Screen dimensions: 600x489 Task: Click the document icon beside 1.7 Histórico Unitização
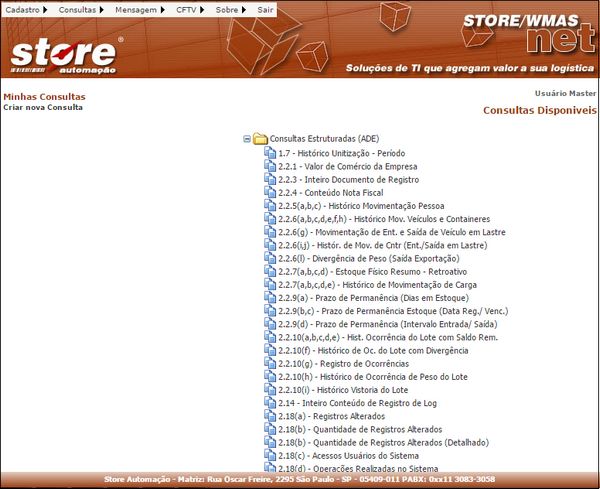point(269,153)
